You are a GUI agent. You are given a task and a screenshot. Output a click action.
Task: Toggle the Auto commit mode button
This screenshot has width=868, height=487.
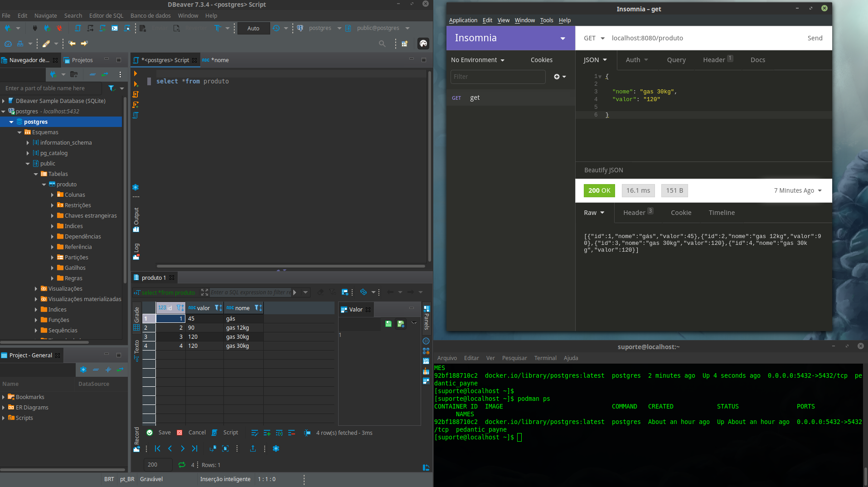[253, 28]
